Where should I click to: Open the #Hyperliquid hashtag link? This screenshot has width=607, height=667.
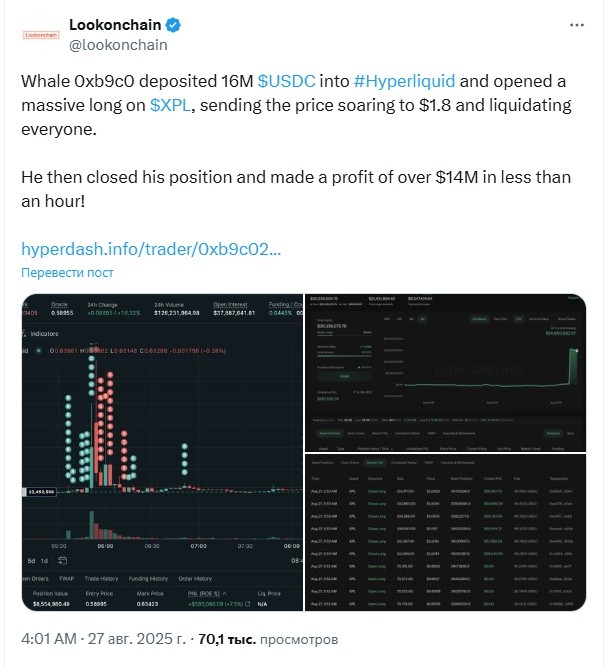click(x=404, y=81)
